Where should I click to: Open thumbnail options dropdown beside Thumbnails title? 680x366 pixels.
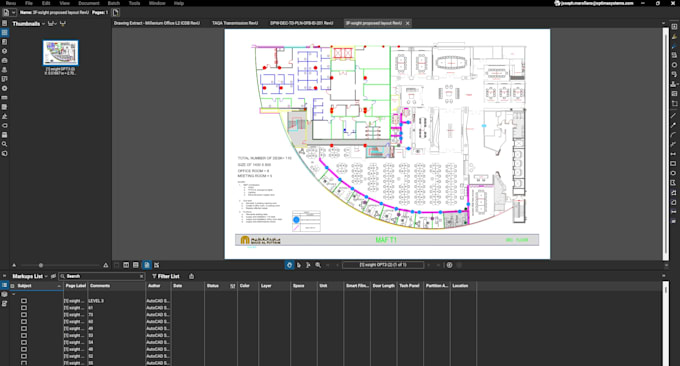[52, 23]
